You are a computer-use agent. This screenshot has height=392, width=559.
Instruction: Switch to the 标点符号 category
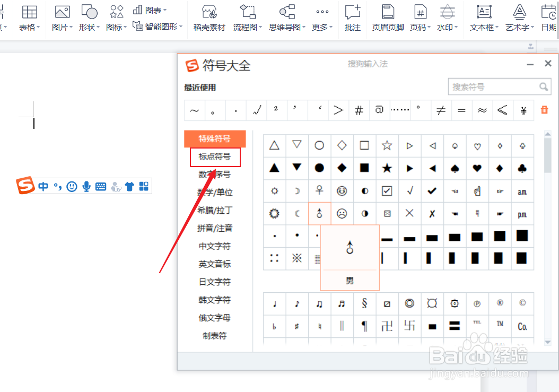(215, 157)
